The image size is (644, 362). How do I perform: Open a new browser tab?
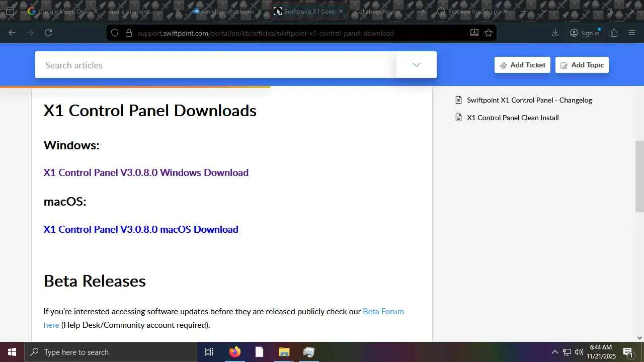tap(524, 11)
